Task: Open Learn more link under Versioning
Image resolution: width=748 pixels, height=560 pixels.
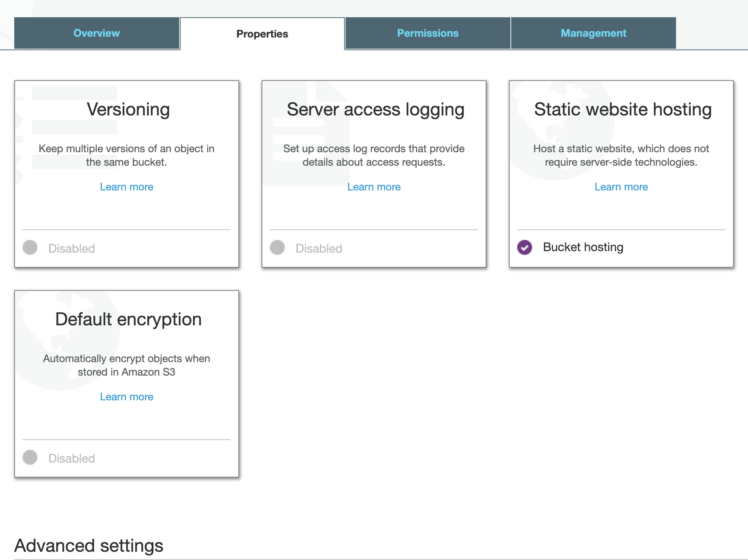Action: (x=127, y=187)
